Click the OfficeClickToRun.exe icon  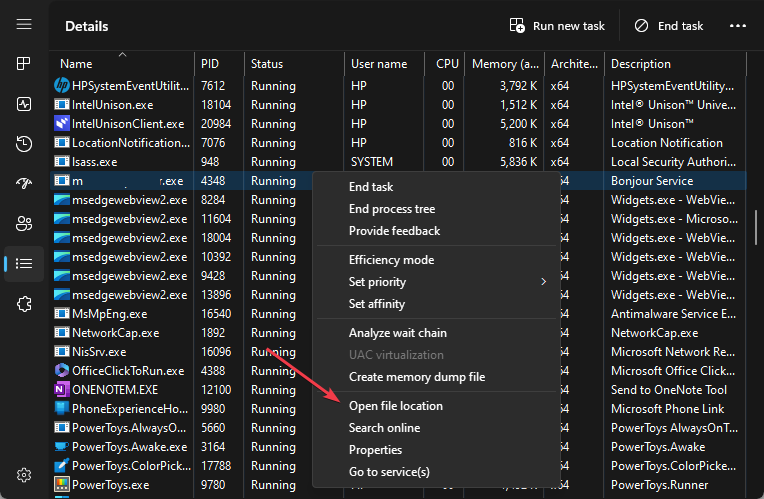pyautogui.click(x=61, y=370)
